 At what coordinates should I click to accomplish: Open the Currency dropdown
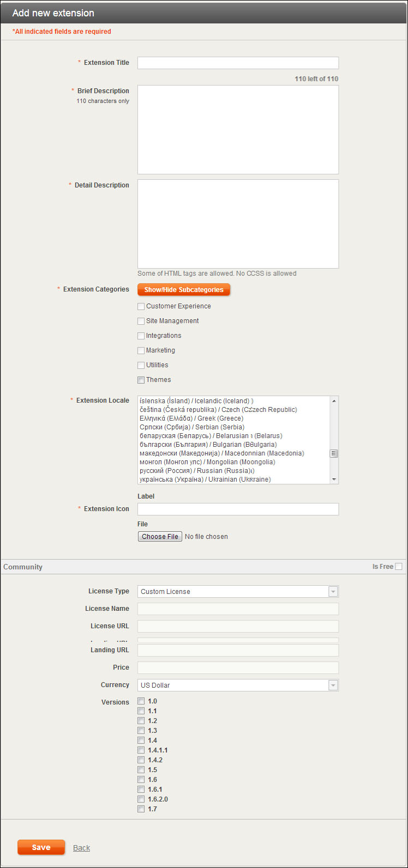pyautogui.click(x=238, y=685)
